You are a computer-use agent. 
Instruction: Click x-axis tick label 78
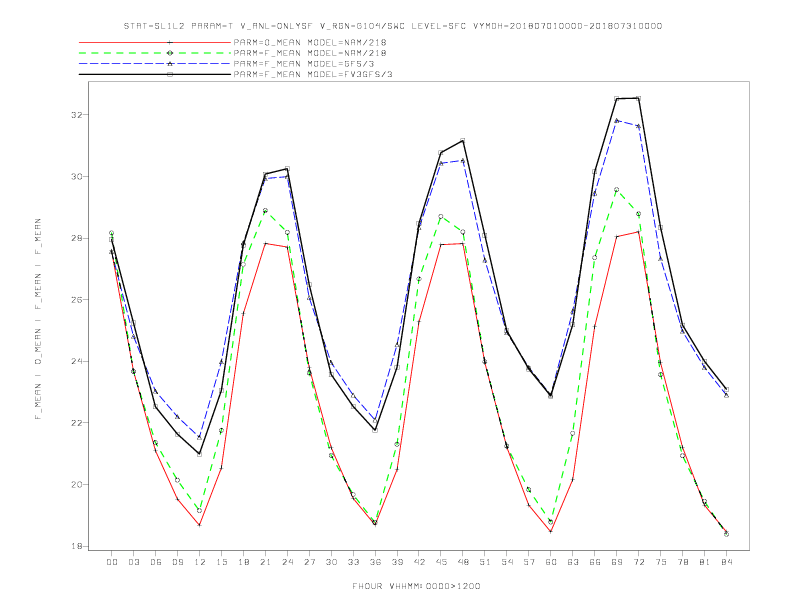click(x=682, y=562)
